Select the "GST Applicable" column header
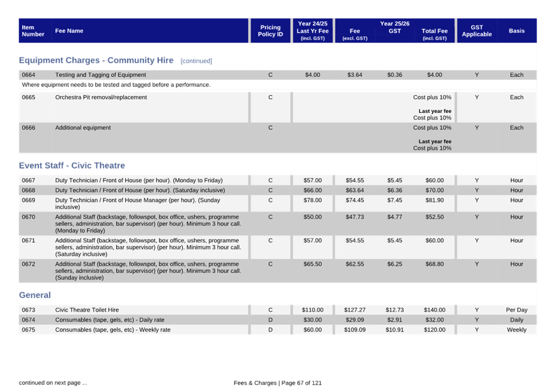This screenshot has width=555, height=392. pos(477,31)
